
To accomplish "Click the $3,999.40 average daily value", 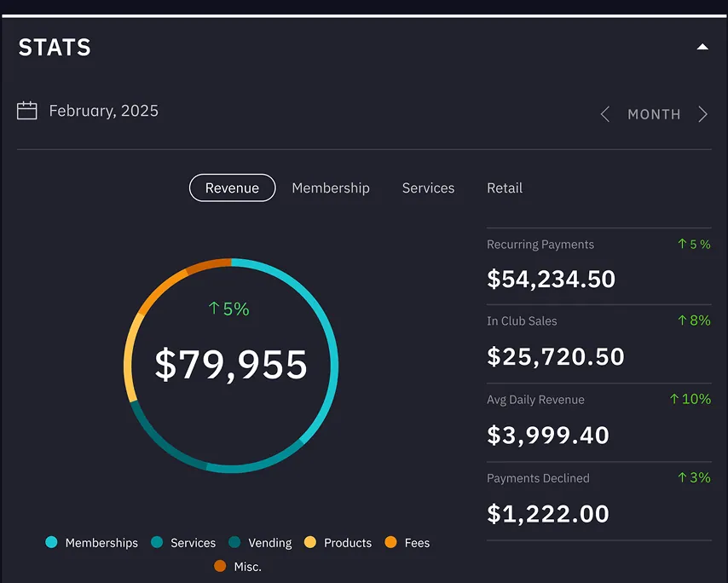I will point(548,436).
